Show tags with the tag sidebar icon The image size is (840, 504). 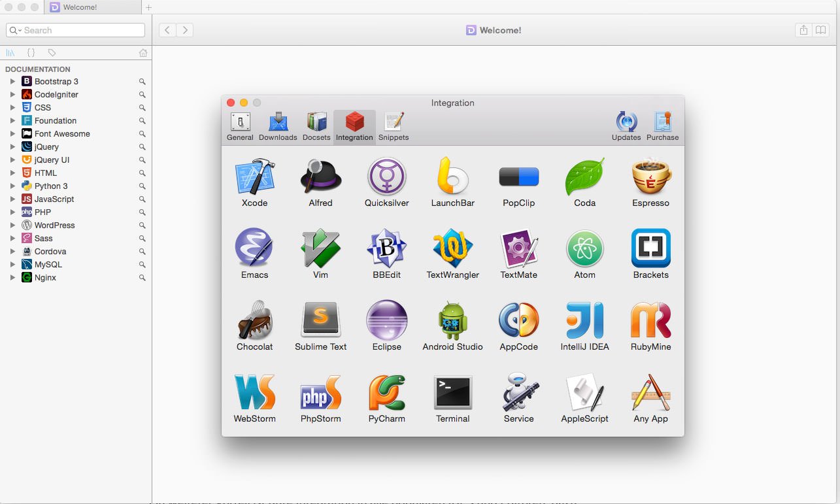(52, 53)
